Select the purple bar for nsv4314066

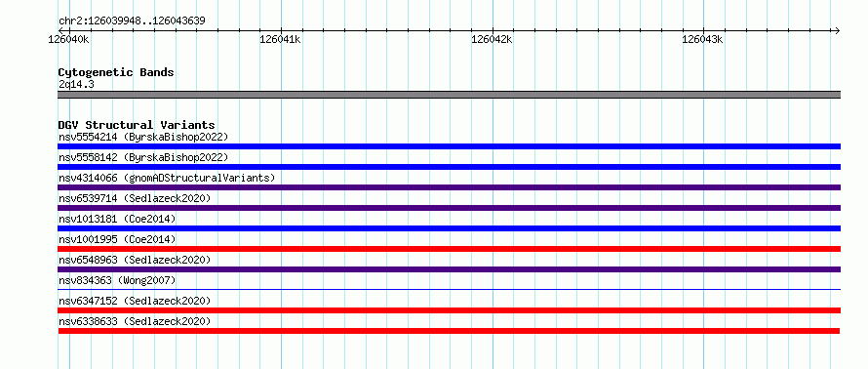(x=449, y=187)
